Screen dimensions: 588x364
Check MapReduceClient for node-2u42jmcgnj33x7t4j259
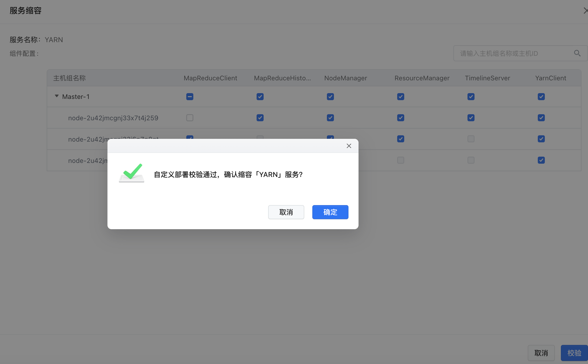(x=190, y=118)
